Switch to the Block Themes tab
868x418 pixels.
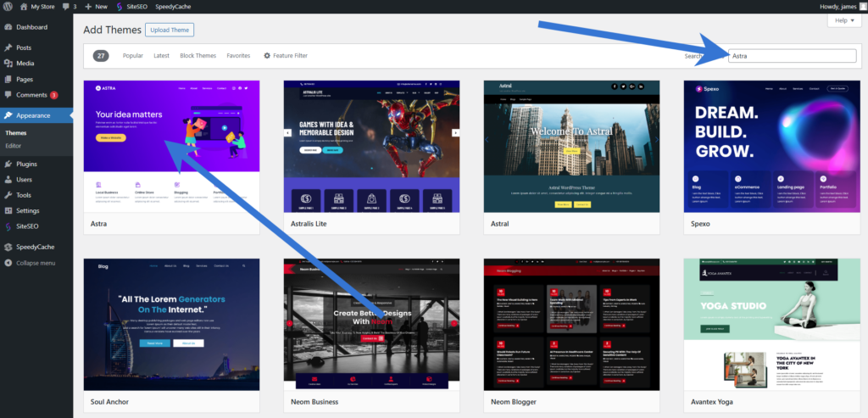click(x=198, y=55)
